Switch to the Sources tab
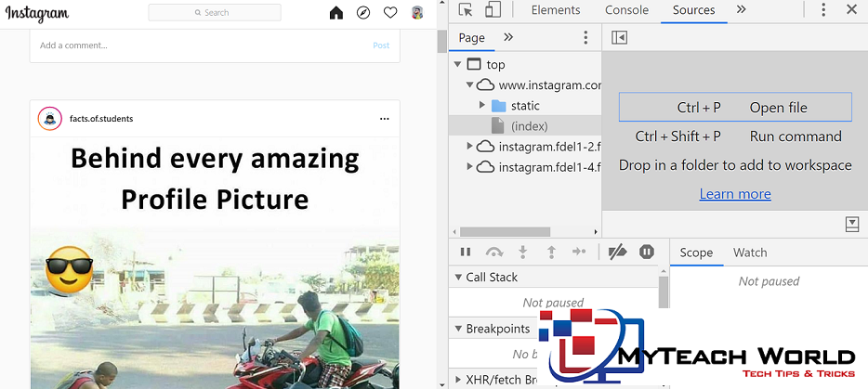Viewport: 868px width, 389px height. click(x=693, y=10)
